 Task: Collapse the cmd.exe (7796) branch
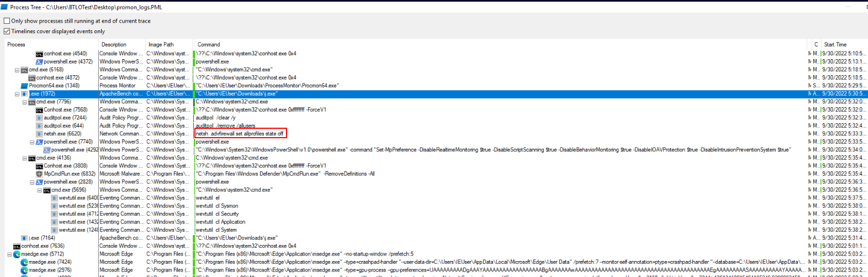click(25, 102)
